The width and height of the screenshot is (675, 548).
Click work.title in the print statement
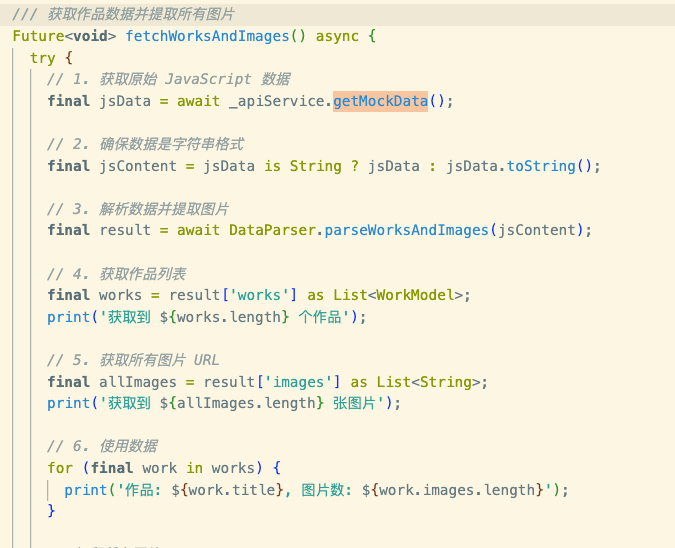pyautogui.click(x=232, y=490)
